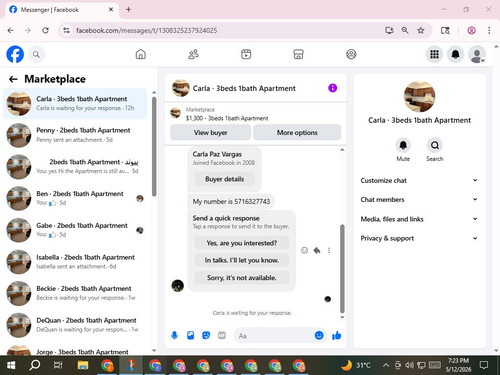
Task: Select the Messenger | Facebook browser tab
Action: [x=62, y=10]
